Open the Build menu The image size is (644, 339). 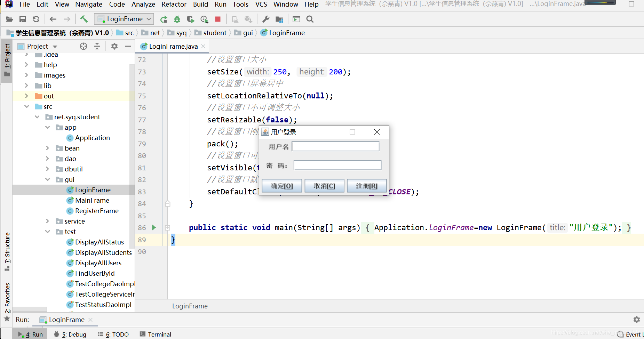click(200, 4)
